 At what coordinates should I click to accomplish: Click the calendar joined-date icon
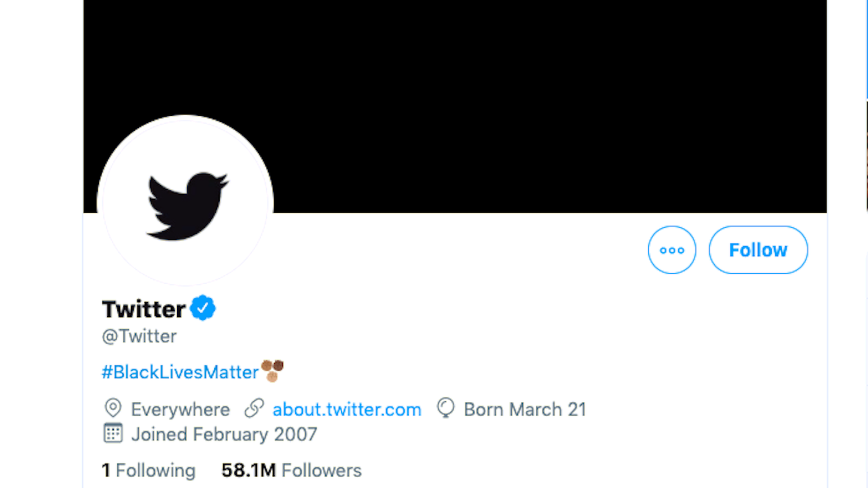(113, 433)
